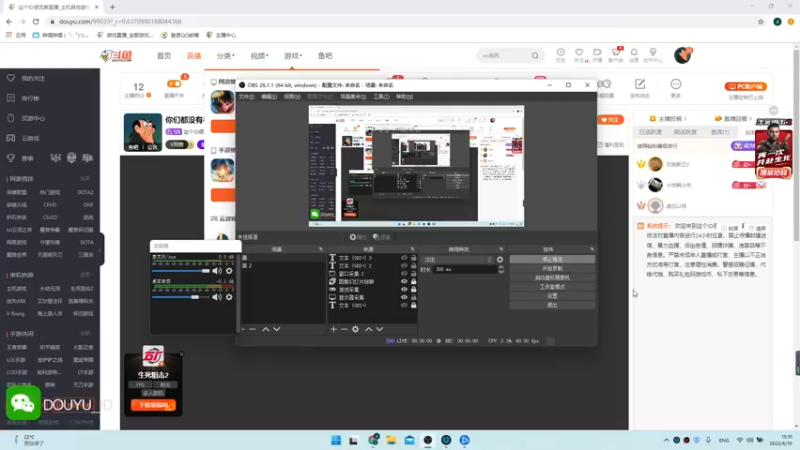Viewport: 800px width, 450px height.
Task: Open source properties gear in Sources panel
Action: pyautogui.click(x=356, y=329)
